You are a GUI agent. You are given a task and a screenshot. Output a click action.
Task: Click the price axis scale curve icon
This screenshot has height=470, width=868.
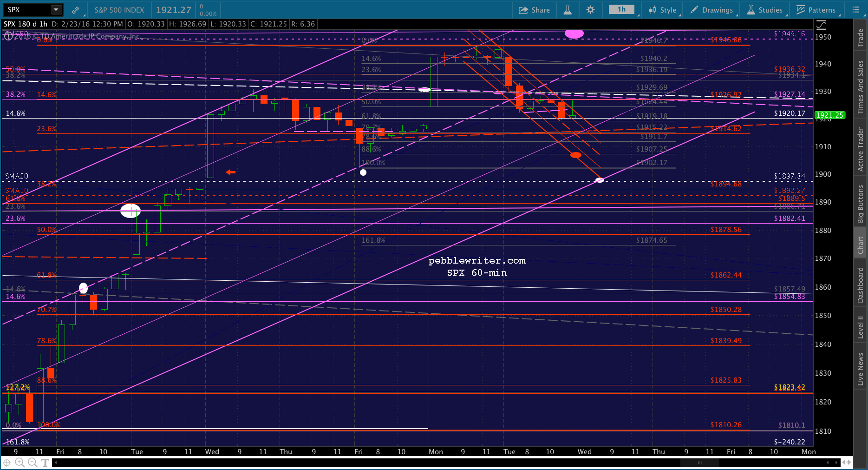[x=822, y=25]
